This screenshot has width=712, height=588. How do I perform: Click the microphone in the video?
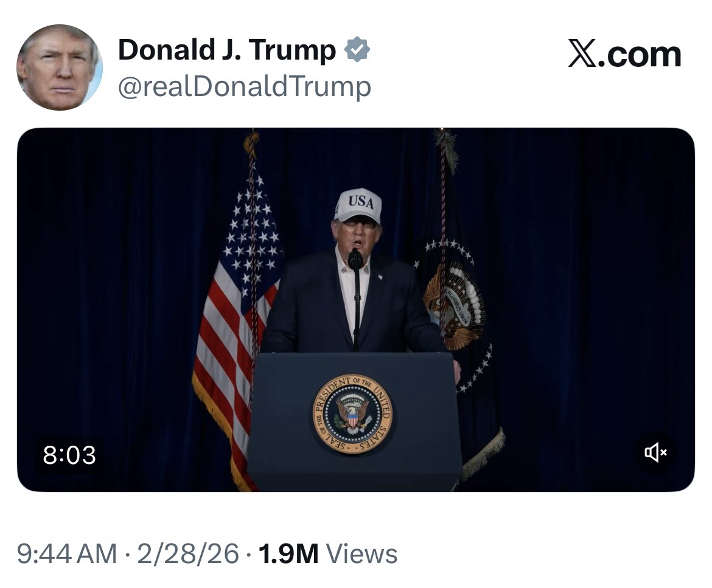pos(355,260)
